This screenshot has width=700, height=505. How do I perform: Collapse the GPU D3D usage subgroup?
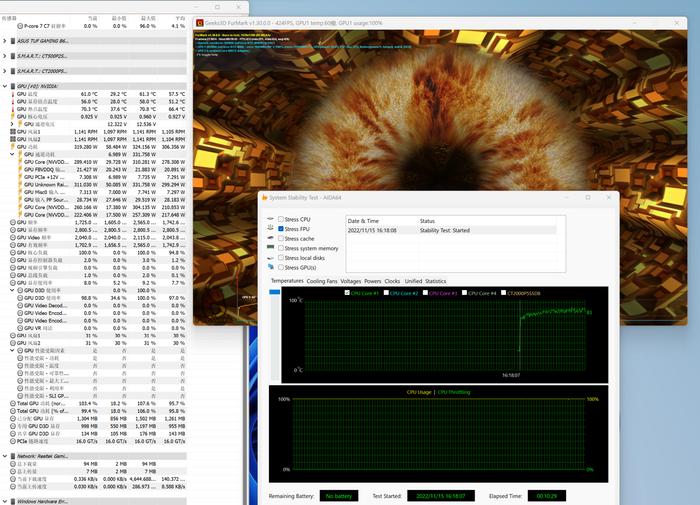click(12, 290)
